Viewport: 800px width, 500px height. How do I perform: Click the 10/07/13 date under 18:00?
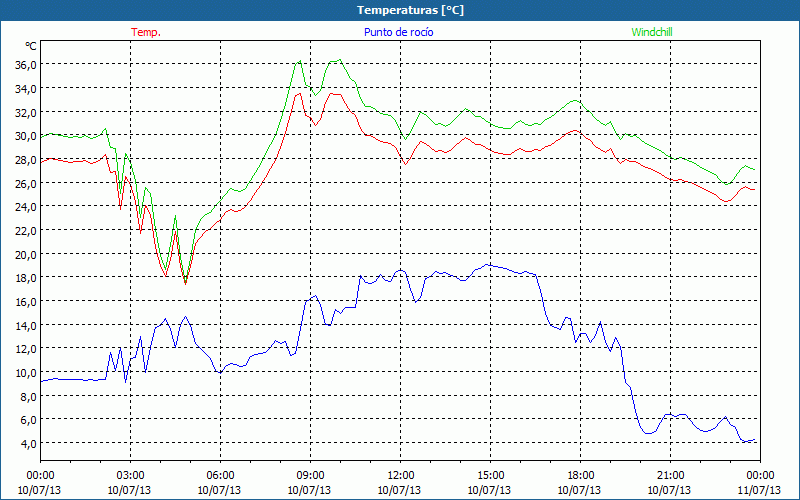(x=580, y=490)
